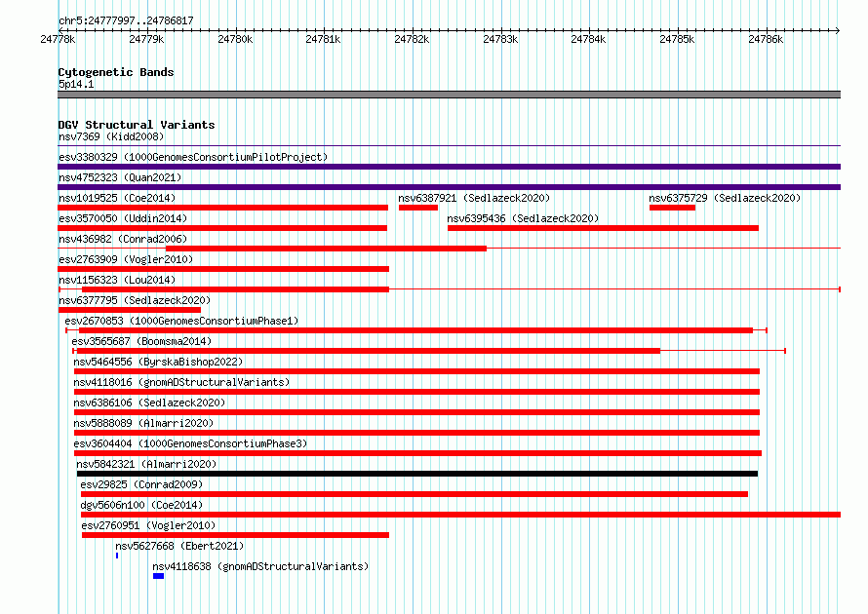Image resolution: width=868 pixels, height=614 pixels.
Task: Open nsv5464556 (ByrskaBishop2022) label
Action: click(158, 362)
